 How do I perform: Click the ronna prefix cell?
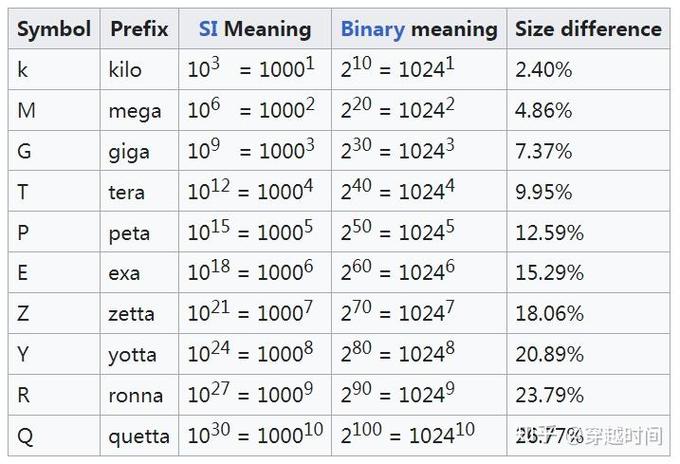(x=139, y=395)
